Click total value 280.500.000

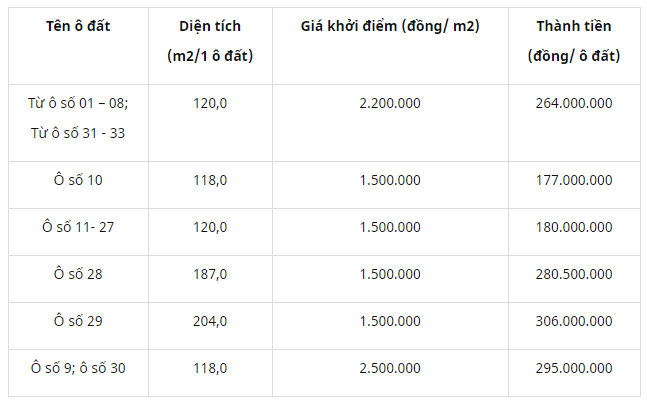point(574,274)
